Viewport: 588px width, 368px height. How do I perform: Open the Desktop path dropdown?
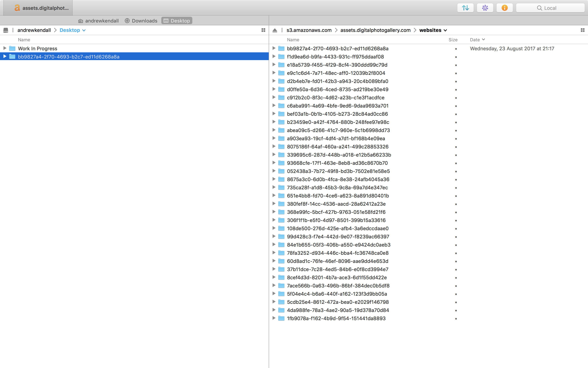pos(72,30)
